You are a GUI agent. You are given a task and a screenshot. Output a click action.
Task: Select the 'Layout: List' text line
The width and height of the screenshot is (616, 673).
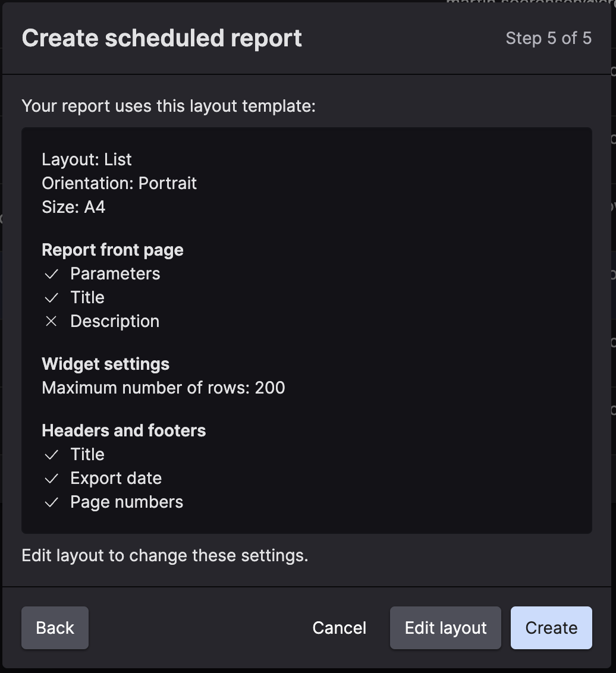point(87,159)
